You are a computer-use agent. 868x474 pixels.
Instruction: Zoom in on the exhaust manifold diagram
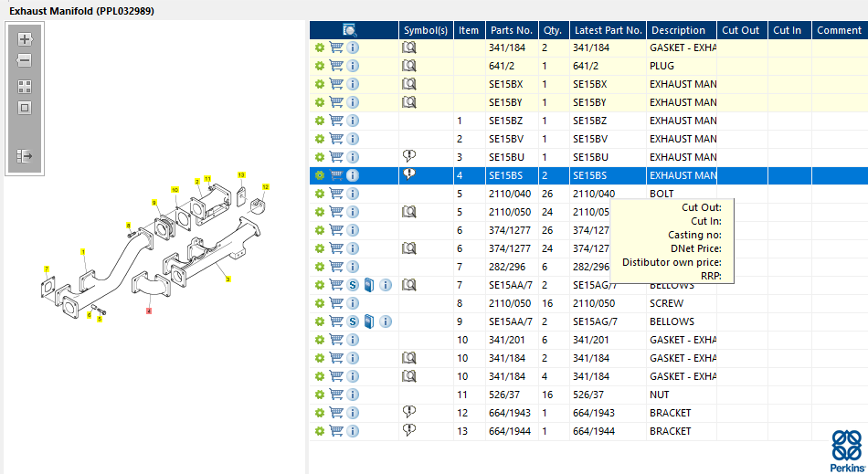pyautogui.click(x=25, y=39)
